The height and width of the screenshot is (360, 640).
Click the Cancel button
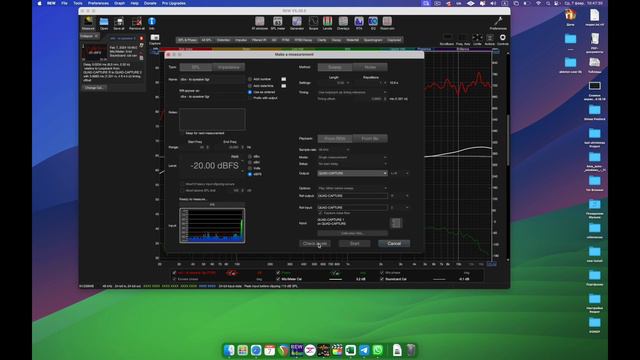(x=394, y=244)
